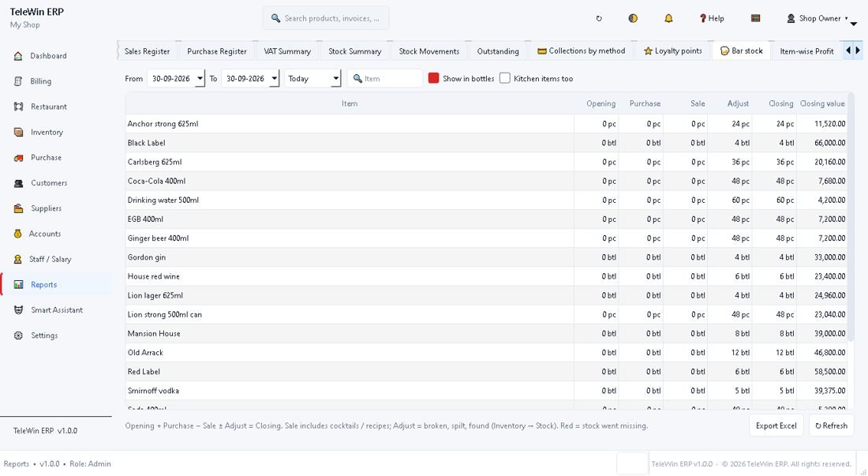This screenshot has height=476, width=868.
Task: Switch to the Sales Register tab
Action: tap(148, 51)
